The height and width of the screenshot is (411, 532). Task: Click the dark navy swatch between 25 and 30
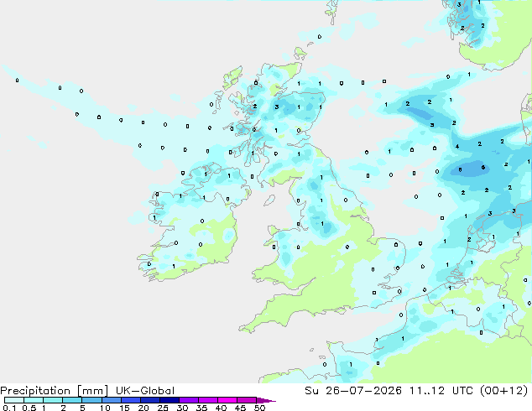[169, 400]
